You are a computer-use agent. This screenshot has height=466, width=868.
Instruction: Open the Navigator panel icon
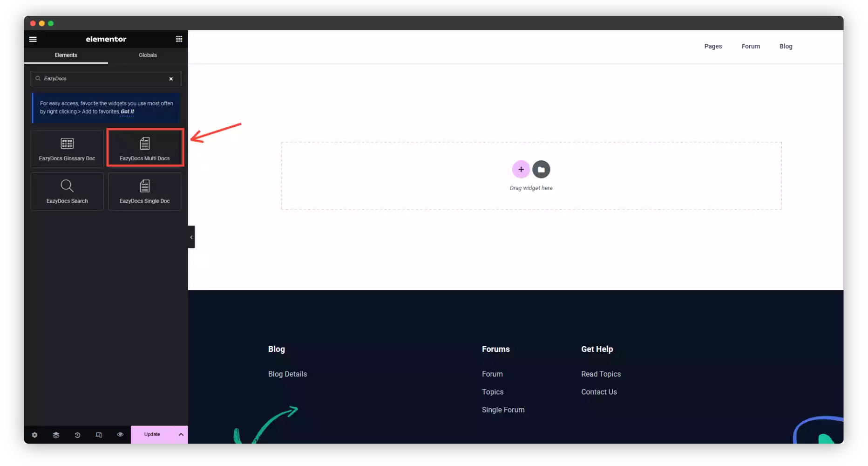click(56, 435)
